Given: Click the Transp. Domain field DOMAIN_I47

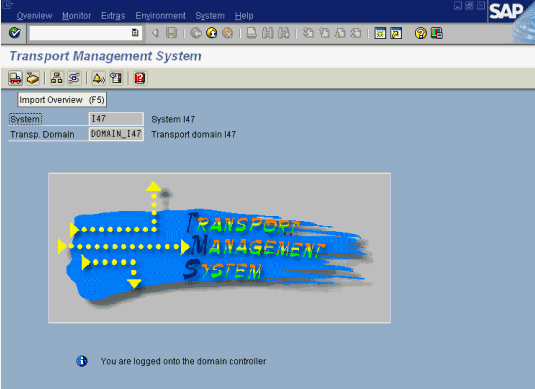Looking at the screenshot, I should point(116,134).
